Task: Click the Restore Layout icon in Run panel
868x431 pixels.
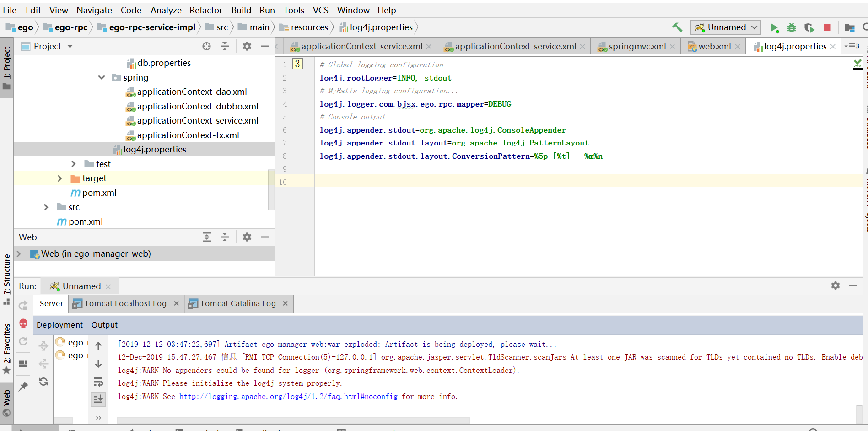Action: click(x=23, y=364)
